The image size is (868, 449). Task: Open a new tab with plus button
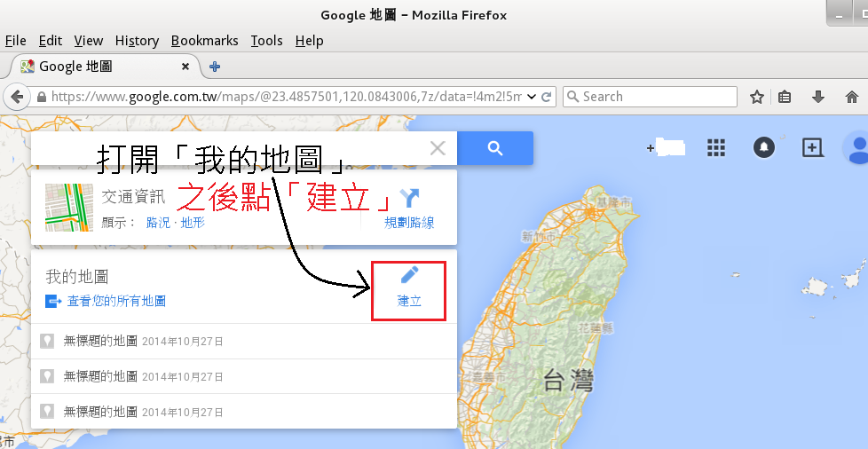[215, 67]
